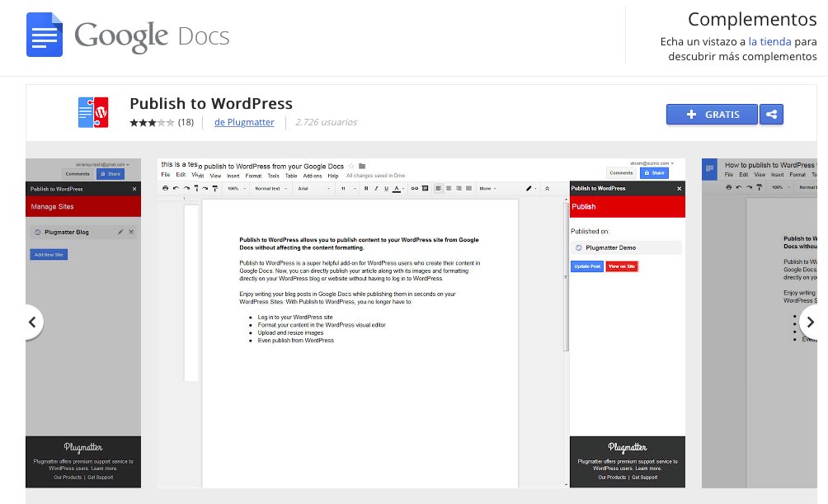Go to previous screenshot with left arrow
The image size is (828, 504).
[33, 323]
